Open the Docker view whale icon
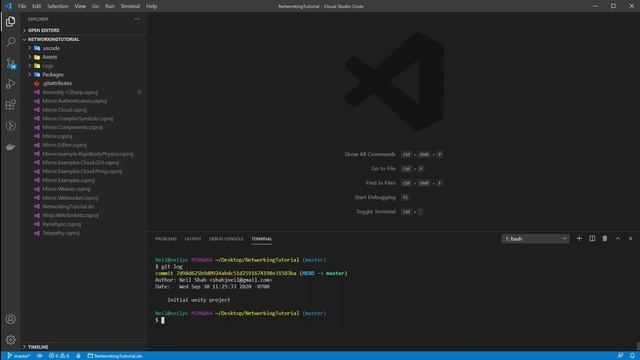 click(x=11, y=147)
